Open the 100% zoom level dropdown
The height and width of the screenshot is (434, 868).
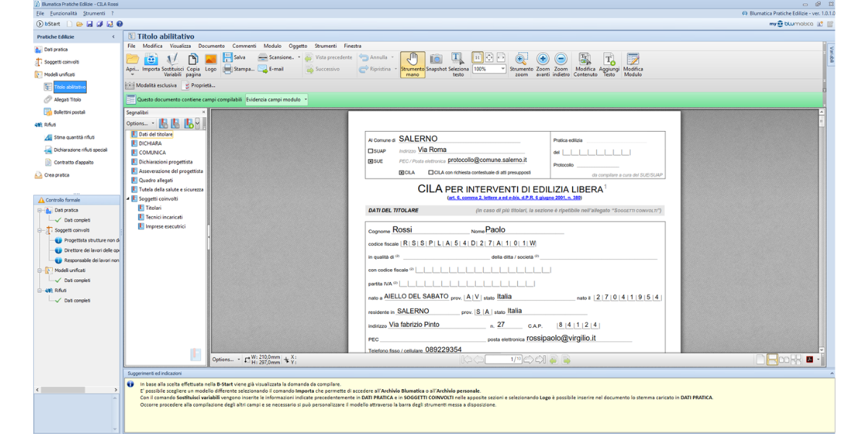coord(502,69)
